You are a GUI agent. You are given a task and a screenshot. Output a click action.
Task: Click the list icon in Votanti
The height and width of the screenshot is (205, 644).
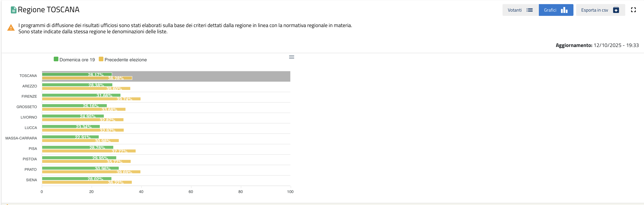530,10
